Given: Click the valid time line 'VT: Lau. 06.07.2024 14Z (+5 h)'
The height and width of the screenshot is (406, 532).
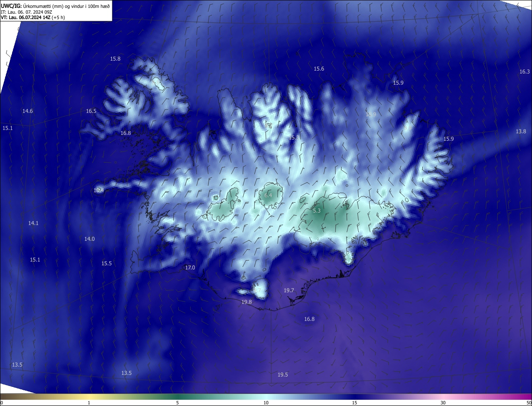Looking at the screenshot, I should tap(33, 17).
